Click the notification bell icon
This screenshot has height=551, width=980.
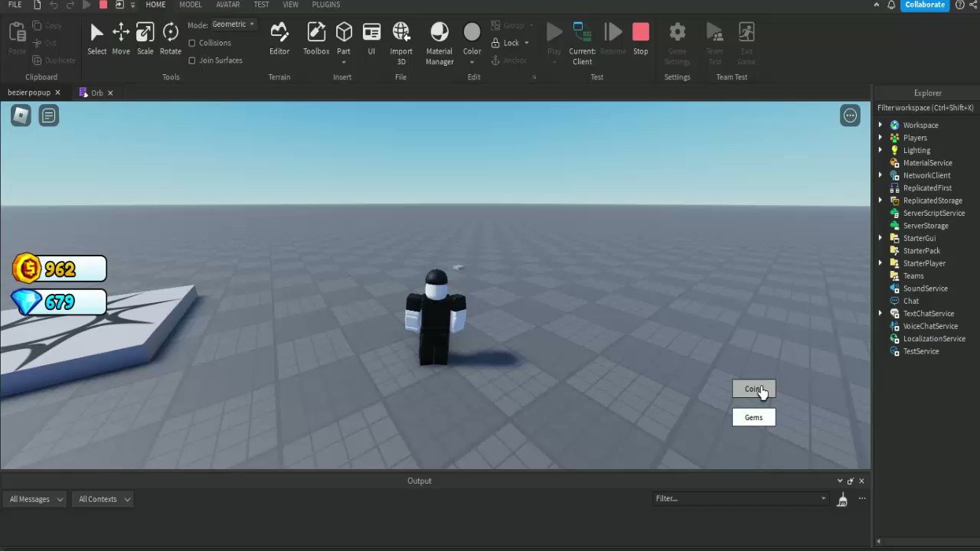click(891, 5)
